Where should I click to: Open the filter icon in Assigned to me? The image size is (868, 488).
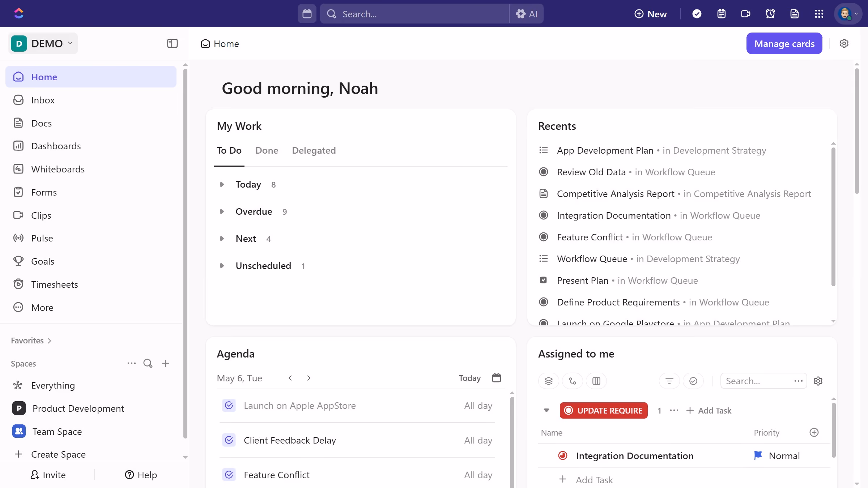click(x=669, y=381)
